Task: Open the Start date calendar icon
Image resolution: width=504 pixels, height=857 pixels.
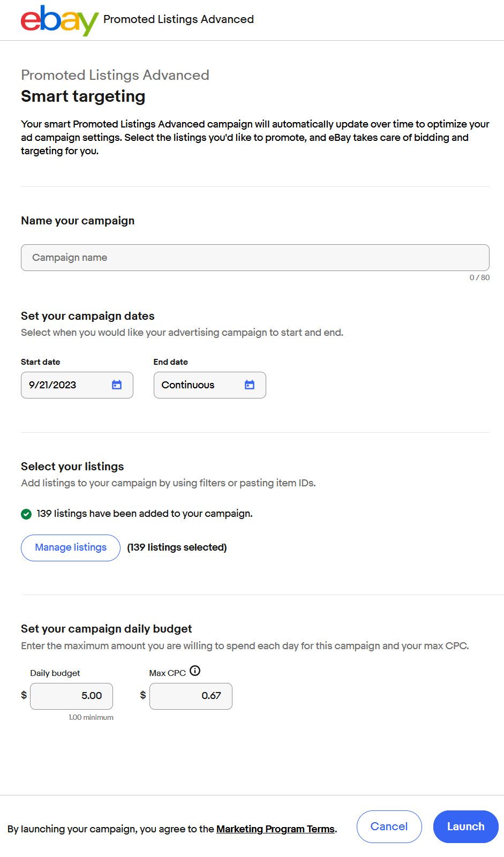Action: coord(117,385)
